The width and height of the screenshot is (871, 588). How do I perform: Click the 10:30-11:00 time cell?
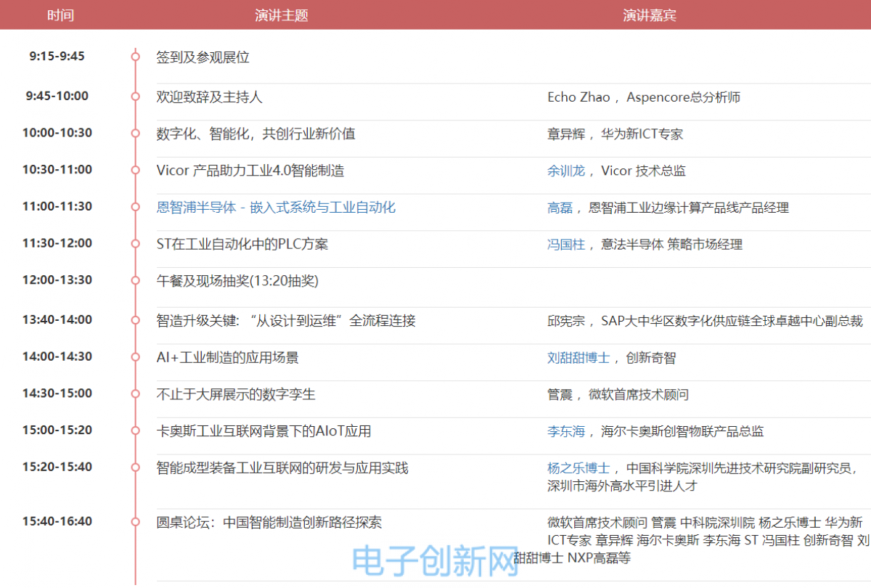click(x=57, y=170)
